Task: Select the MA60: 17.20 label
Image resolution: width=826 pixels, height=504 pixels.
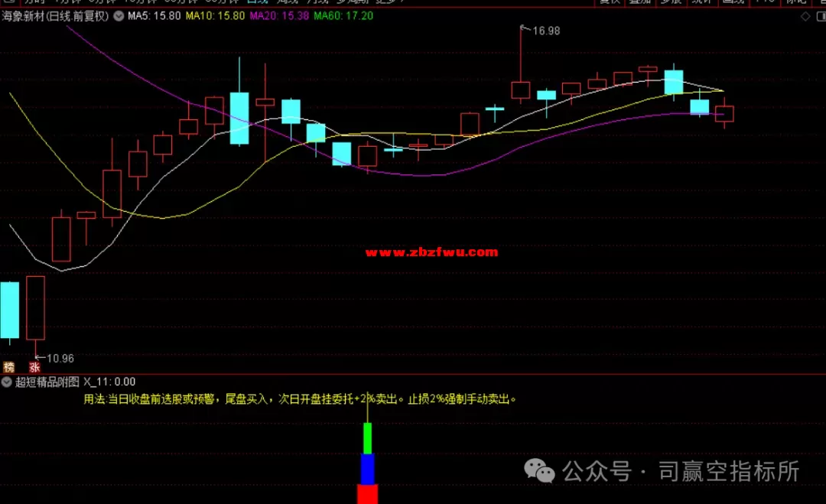Action: (x=343, y=16)
